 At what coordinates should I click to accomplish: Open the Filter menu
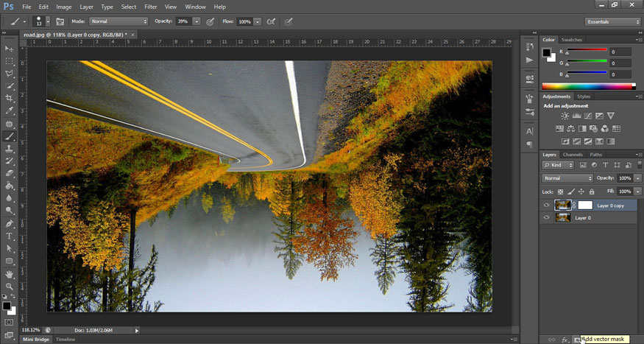tap(150, 7)
